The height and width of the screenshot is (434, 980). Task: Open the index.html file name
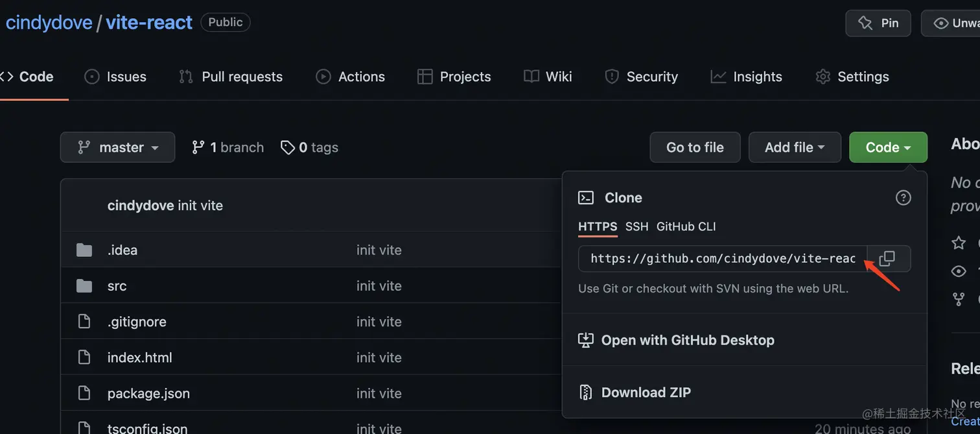tap(140, 357)
